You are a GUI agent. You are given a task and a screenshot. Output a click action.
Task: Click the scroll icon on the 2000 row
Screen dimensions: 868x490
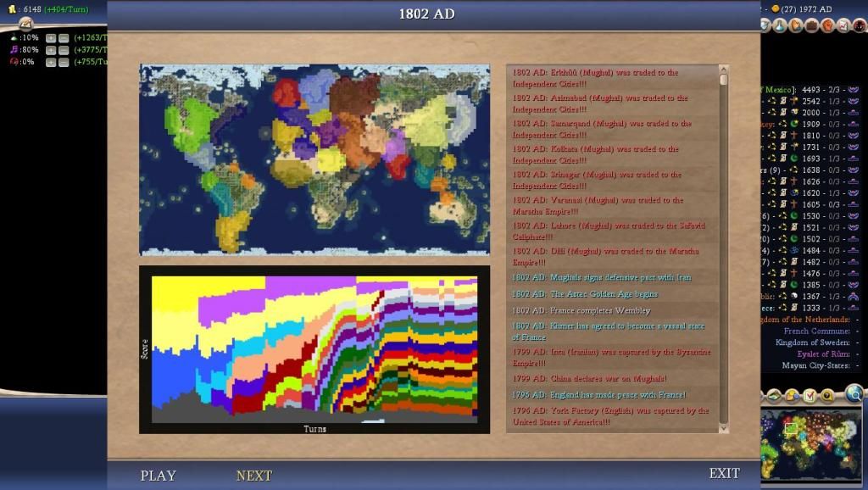783,113
